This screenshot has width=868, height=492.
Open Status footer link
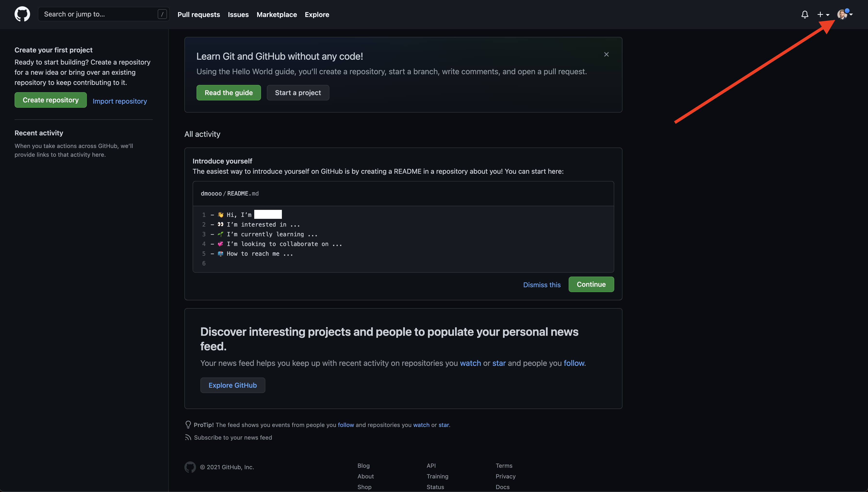(x=435, y=487)
